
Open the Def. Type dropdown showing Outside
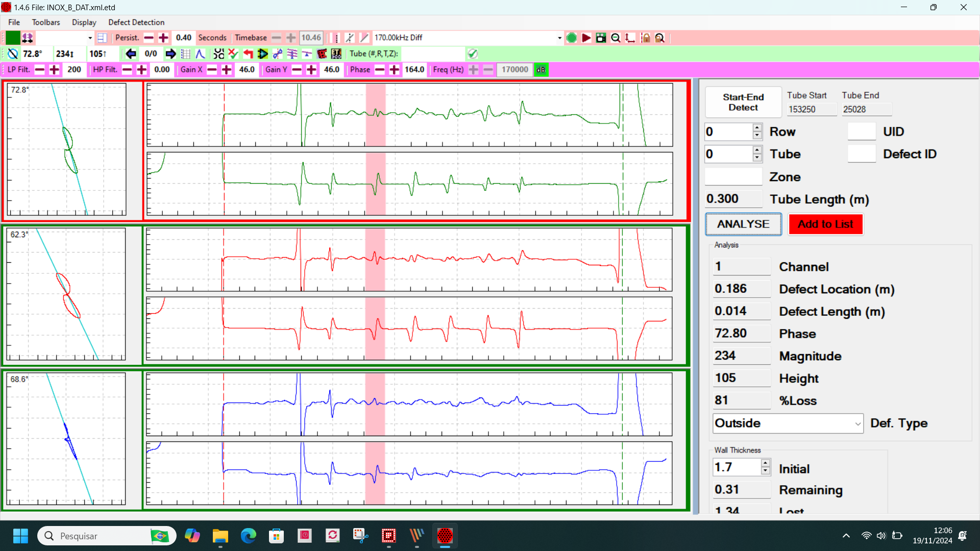pyautogui.click(x=788, y=423)
